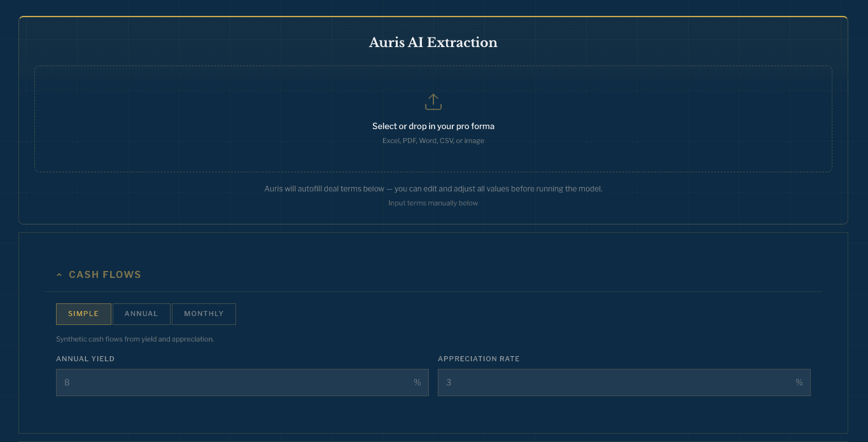The width and height of the screenshot is (868, 442).
Task: Click the percent symbol in Appreciation Rate field
Action: (x=799, y=382)
